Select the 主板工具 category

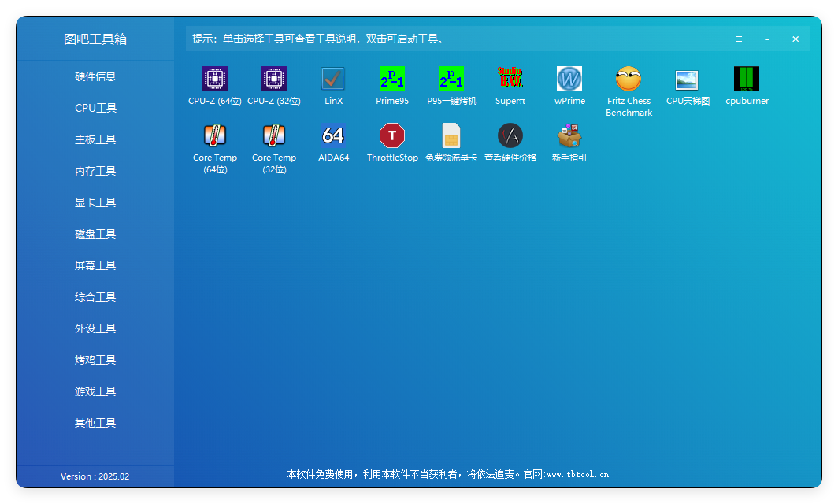95,139
